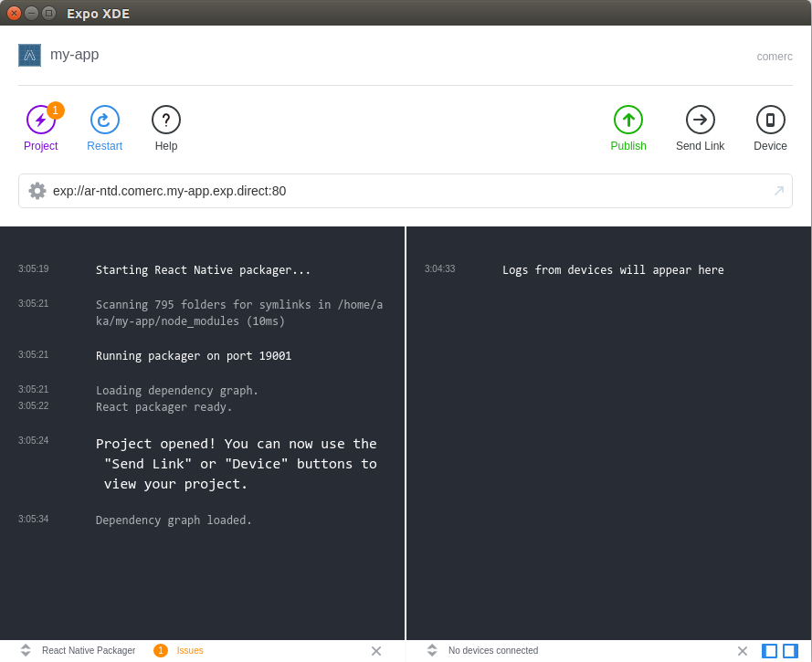Screen dimensions: 812x662
Task: Open Help question mark icon
Action: point(166,120)
